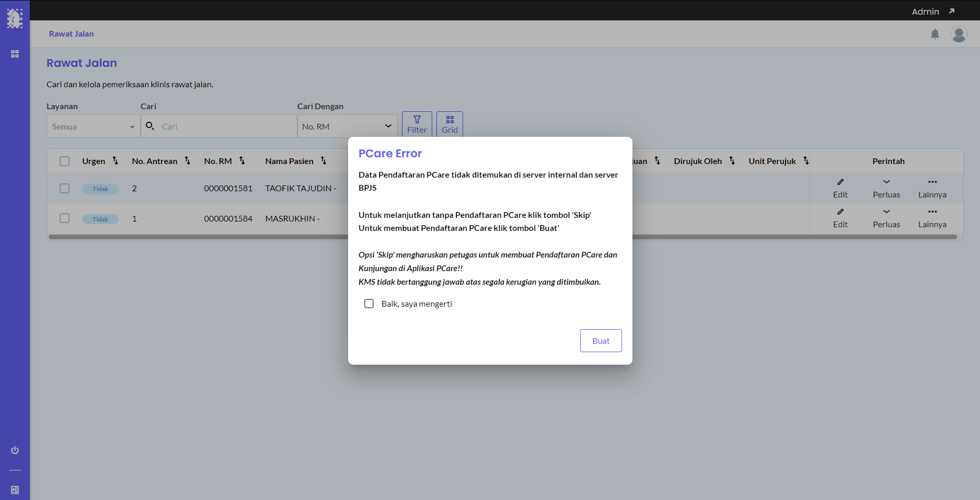
Task: Click Tidak badge in antrean 2 row
Action: [100, 189]
